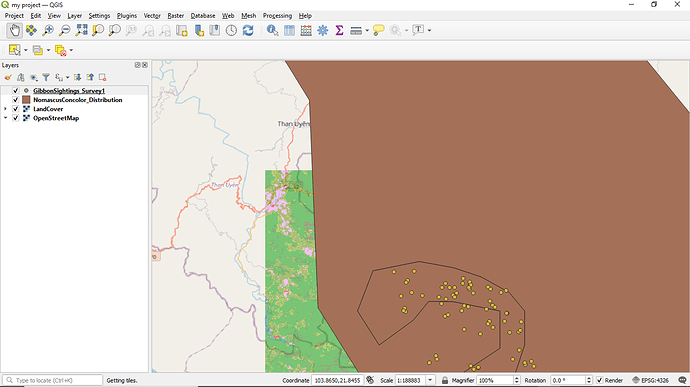Uncheck the GibbonSightings_Survey1 layer visibility
Viewport: 690px width, 387px height.
(x=16, y=91)
